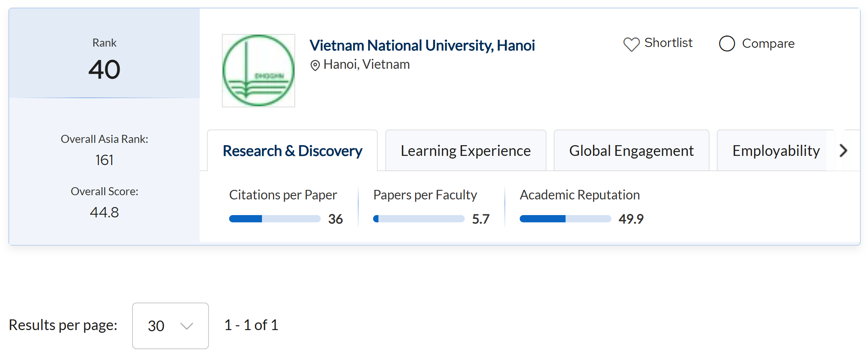Click Citations per Paper progress bar

pyautogui.click(x=275, y=219)
